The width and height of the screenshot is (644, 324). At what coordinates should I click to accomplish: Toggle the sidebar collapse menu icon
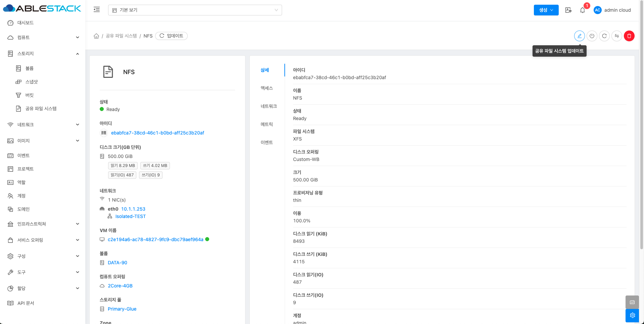tap(97, 10)
